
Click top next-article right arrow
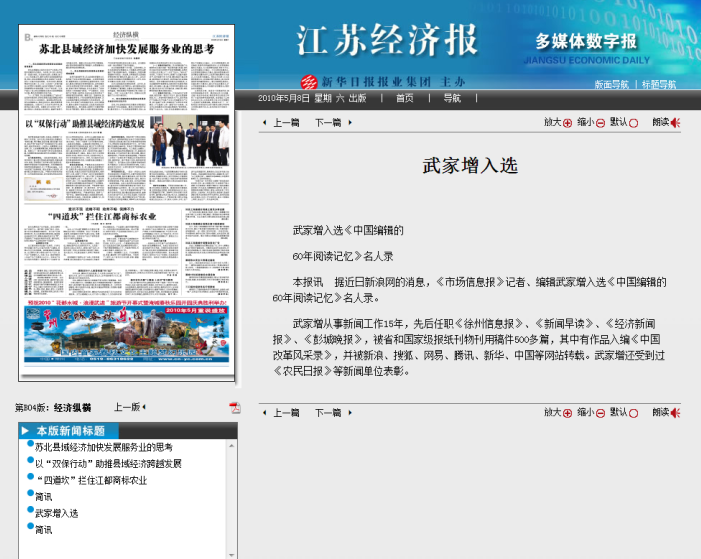(x=350, y=123)
